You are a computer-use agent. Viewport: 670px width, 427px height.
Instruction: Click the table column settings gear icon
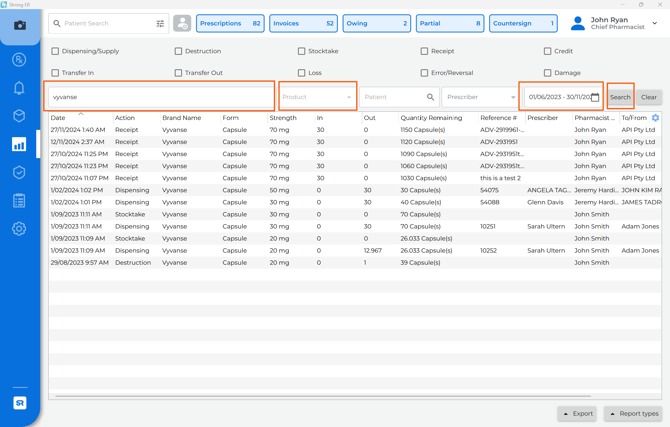click(x=655, y=118)
